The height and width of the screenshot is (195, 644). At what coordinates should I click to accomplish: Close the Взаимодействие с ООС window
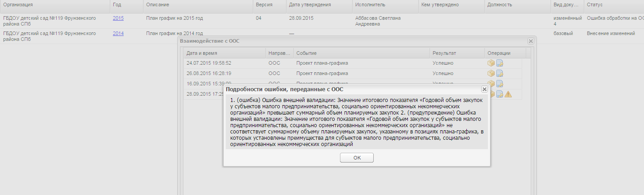point(531,41)
